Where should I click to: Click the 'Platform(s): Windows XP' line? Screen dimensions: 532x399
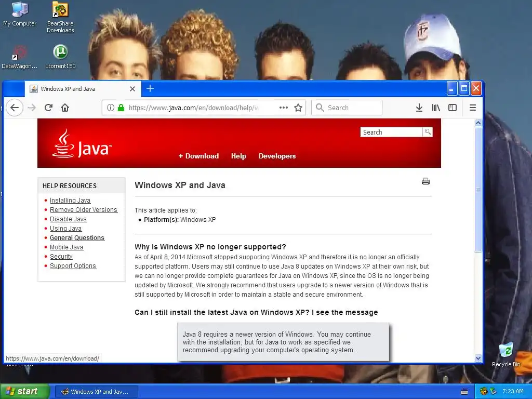click(x=180, y=220)
